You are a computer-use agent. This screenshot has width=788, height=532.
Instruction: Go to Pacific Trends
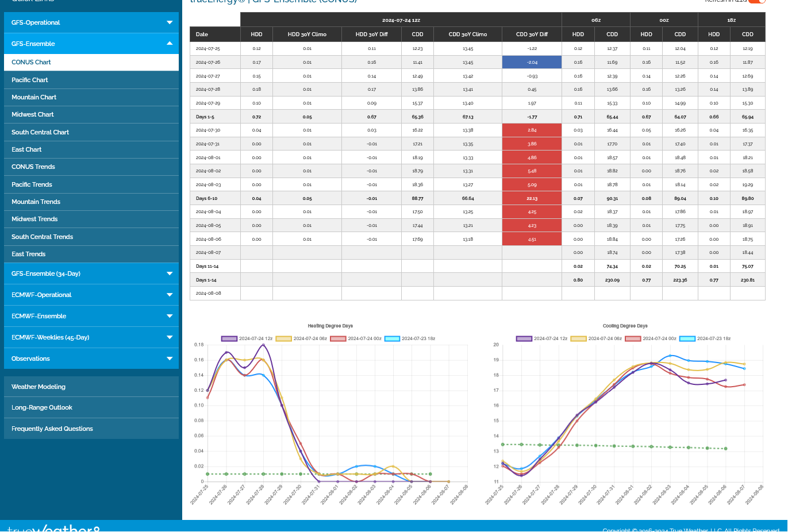(x=91, y=184)
